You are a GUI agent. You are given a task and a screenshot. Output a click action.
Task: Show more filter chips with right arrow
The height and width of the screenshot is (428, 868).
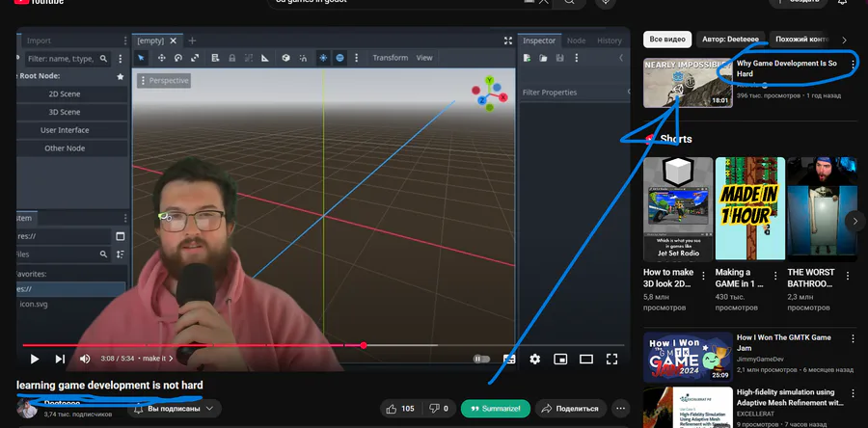tap(844, 40)
